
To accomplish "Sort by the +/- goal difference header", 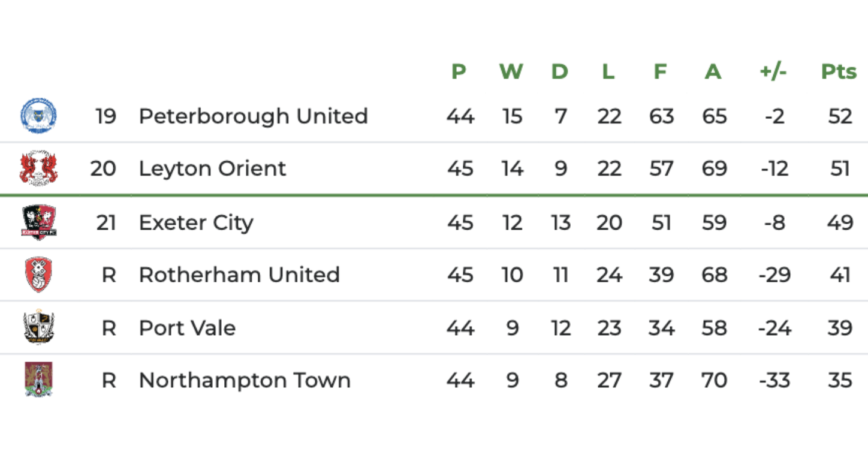I will (773, 71).
